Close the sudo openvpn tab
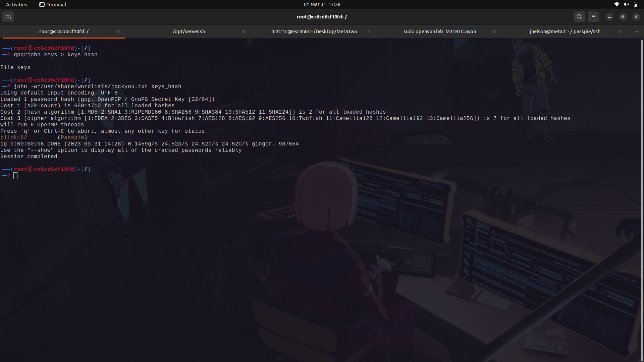The width and height of the screenshot is (644, 362). 494,32
